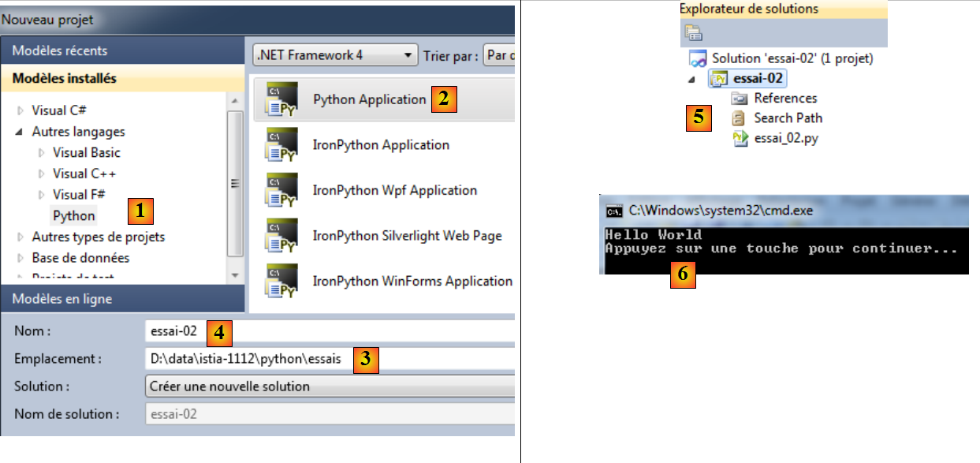980x463 pixels.
Task: Click the Solution Explorer properties toolbar icon
Action: point(693,32)
